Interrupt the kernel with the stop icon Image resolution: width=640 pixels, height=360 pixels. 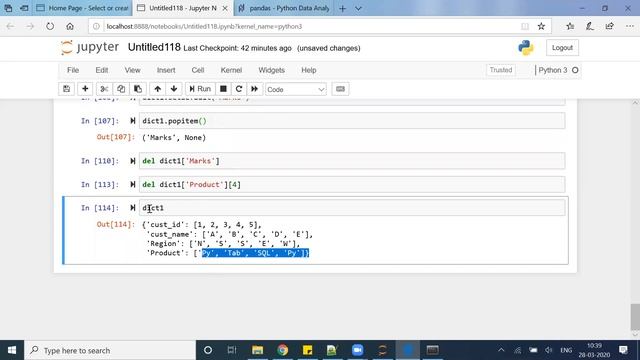coord(223,89)
